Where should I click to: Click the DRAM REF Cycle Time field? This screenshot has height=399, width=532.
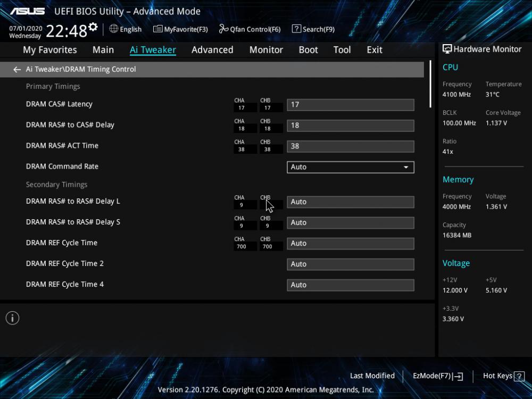351,243
